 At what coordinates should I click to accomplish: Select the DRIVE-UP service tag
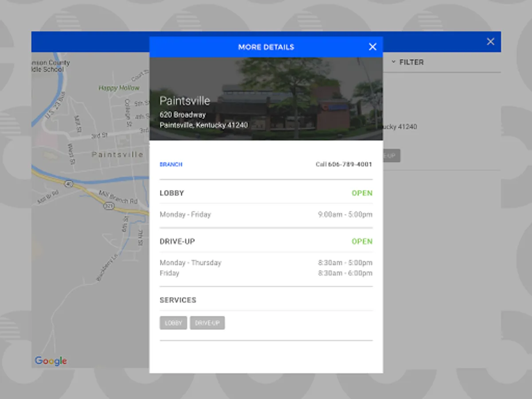click(207, 323)
